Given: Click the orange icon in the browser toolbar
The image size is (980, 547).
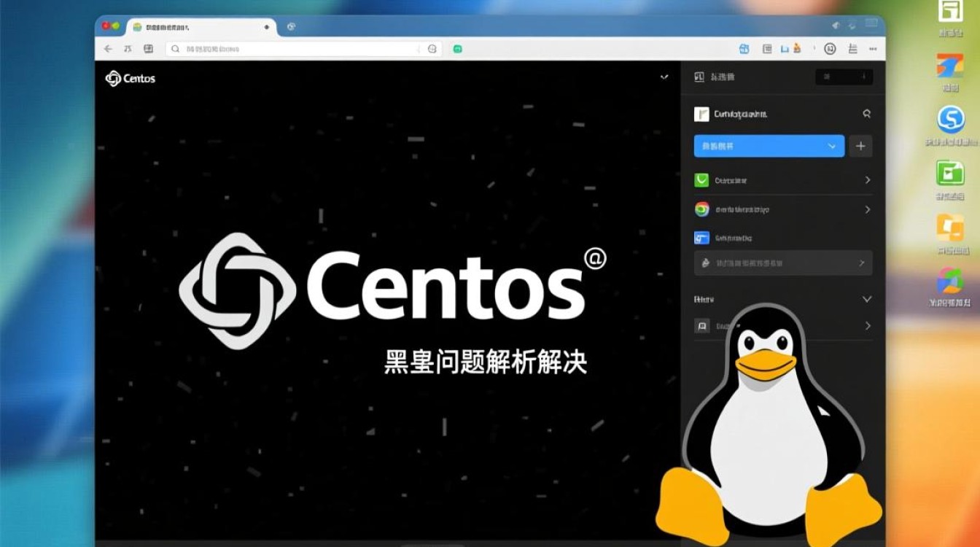Looking at the screenshot, I should 797,49.
